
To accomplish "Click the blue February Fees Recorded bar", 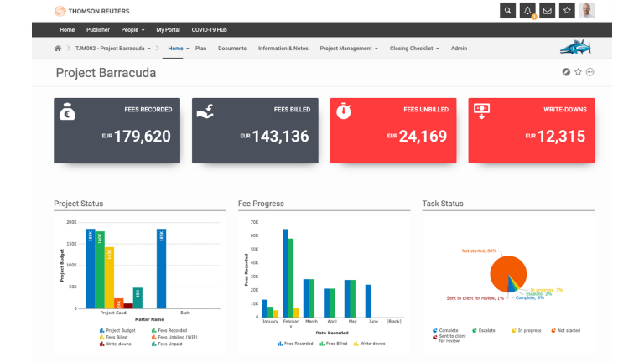I will (x=285, y=273).
